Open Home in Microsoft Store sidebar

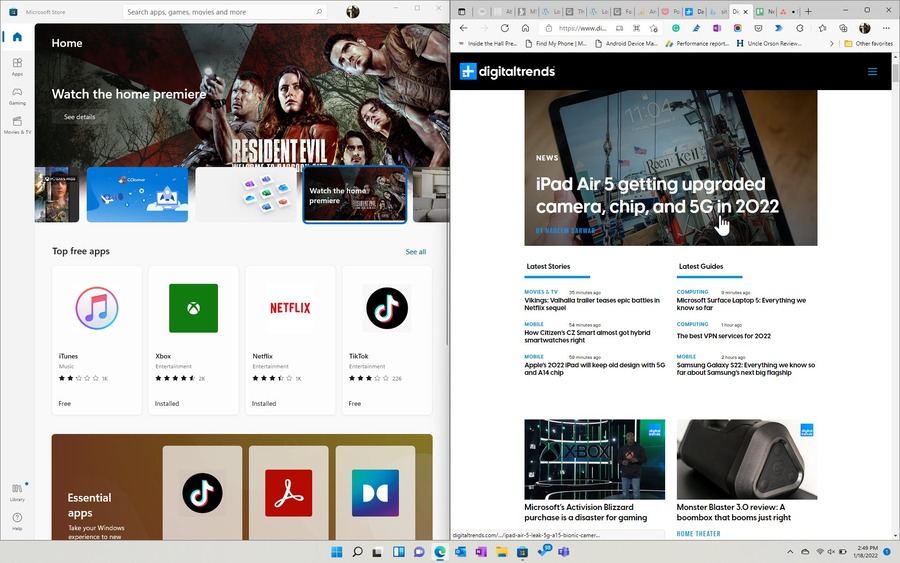pyautogui.click(x=17, y=37)
